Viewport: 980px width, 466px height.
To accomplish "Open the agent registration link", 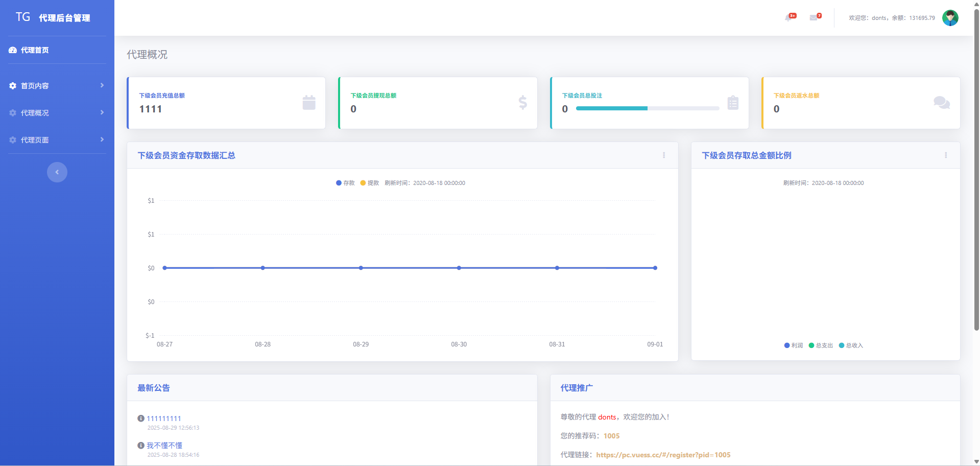I will click(x=663, y=455).
